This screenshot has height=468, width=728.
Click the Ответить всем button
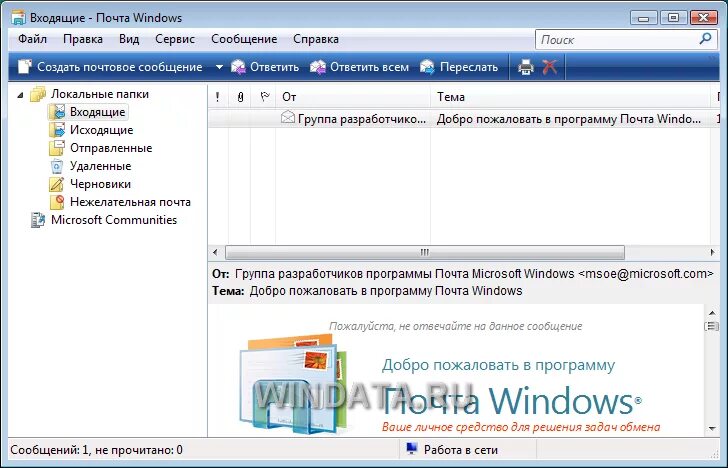pos(359,67)
